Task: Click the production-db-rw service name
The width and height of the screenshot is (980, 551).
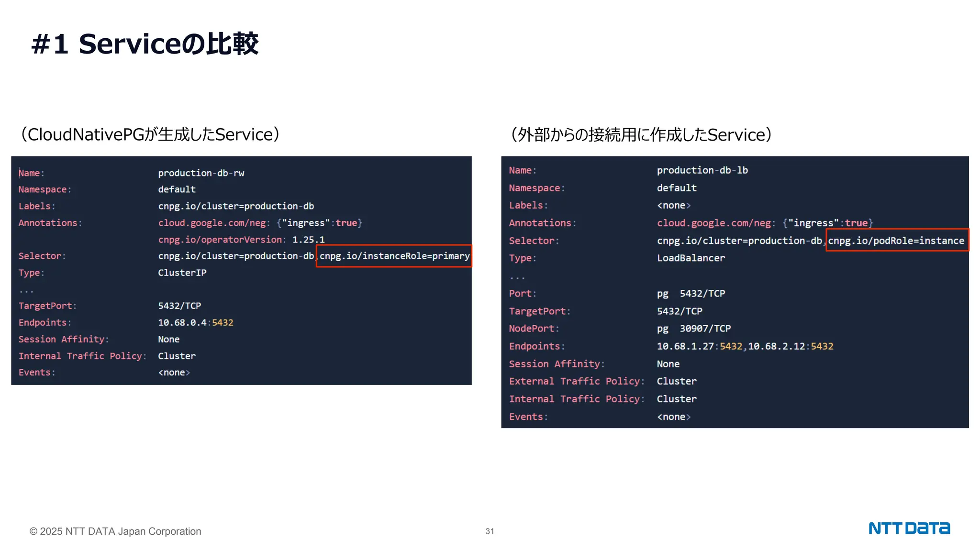Action: [201, 173]
